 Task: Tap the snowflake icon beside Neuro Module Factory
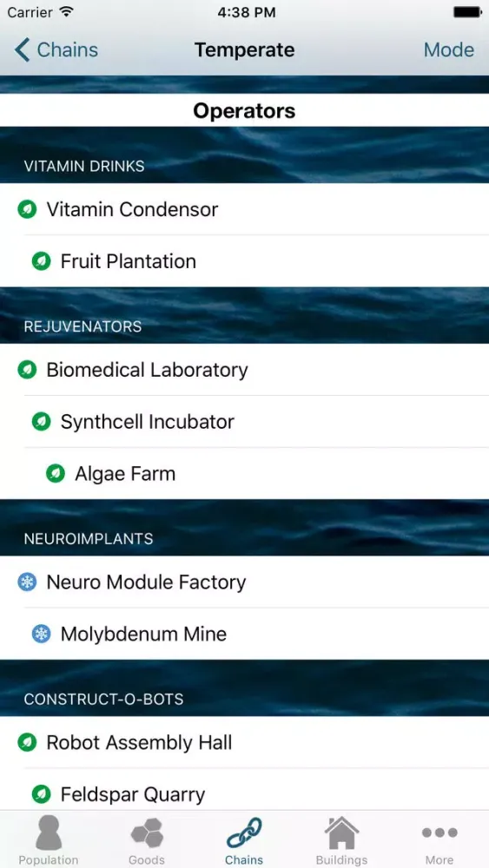tap(27, 582)
